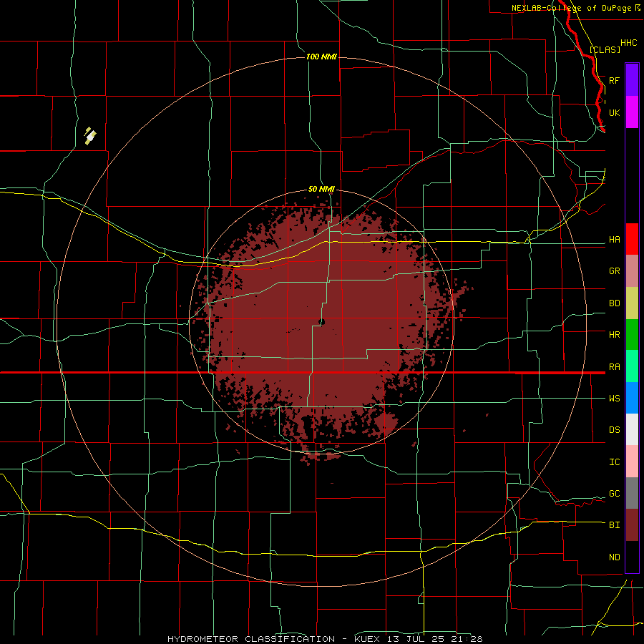Screen dimensions: 644x644
Task: Click the RA aqua legend swatch
Action: pyautogui.click(x=632, y=366)
